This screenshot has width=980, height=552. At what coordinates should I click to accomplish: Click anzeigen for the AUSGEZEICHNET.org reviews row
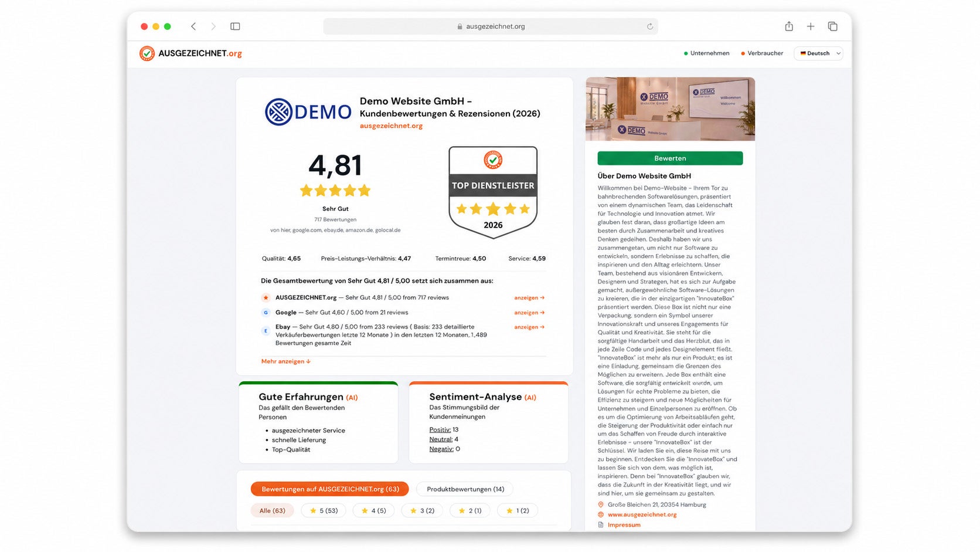(529, 298)
